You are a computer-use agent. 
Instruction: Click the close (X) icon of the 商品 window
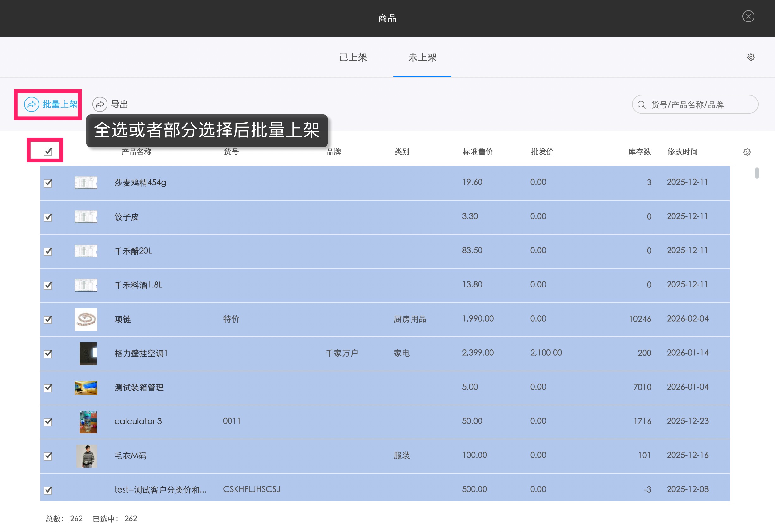(x=748, y=16)
